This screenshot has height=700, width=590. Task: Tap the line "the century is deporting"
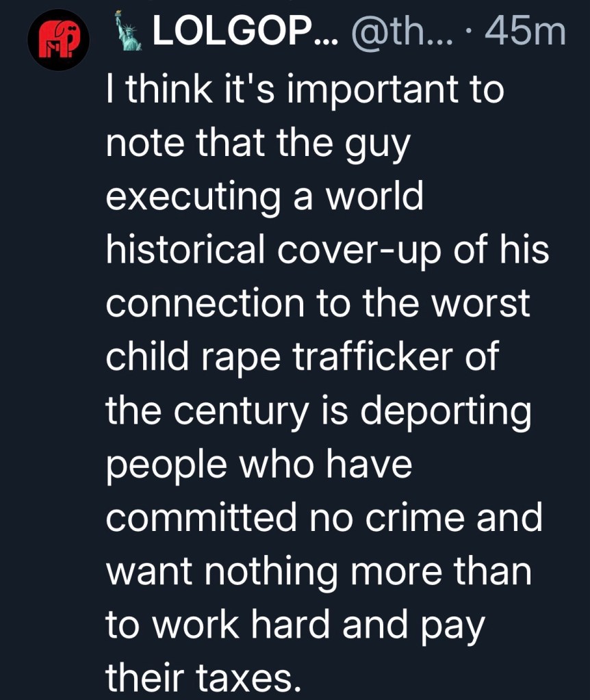point(318,411)
